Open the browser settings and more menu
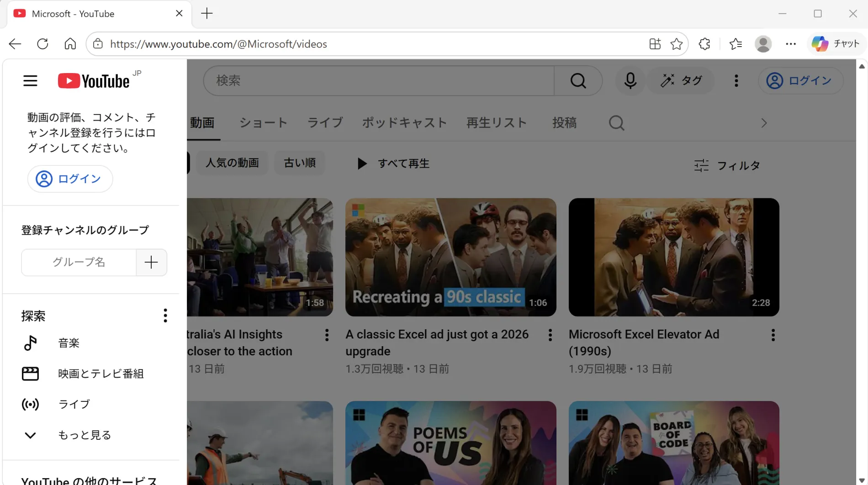This screenshot has width=868, height=485. (791, 44)
